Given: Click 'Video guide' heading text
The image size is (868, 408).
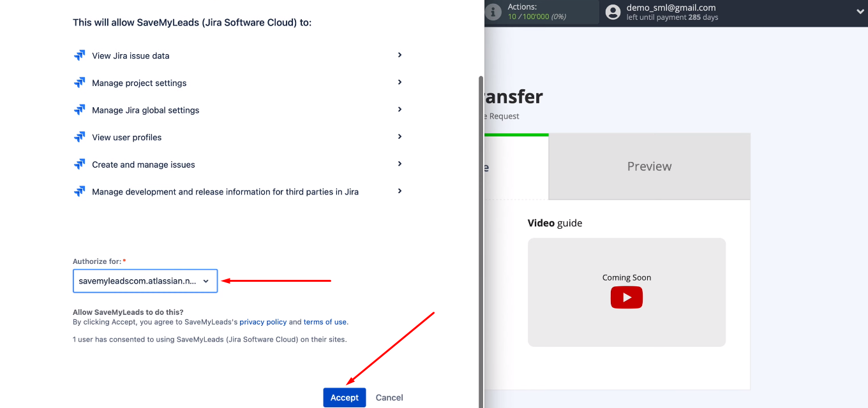Looking at the screenshot, I should (555, 223).
